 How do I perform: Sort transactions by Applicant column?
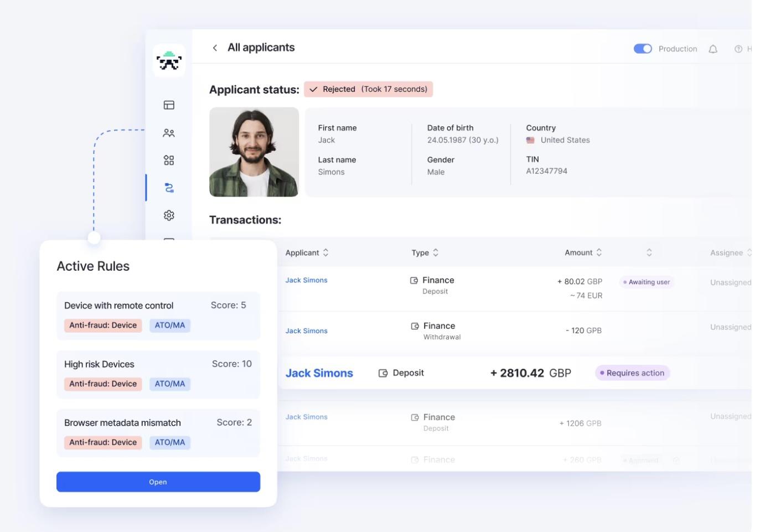pyautogui.click(x=325, y=252)
